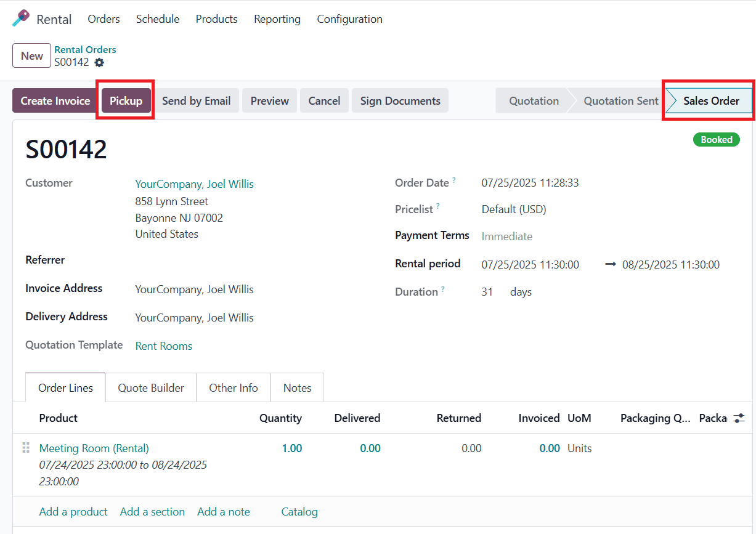Click the Quantity column header
This screenshot has width=756, height=534.
tap(280, 418)
